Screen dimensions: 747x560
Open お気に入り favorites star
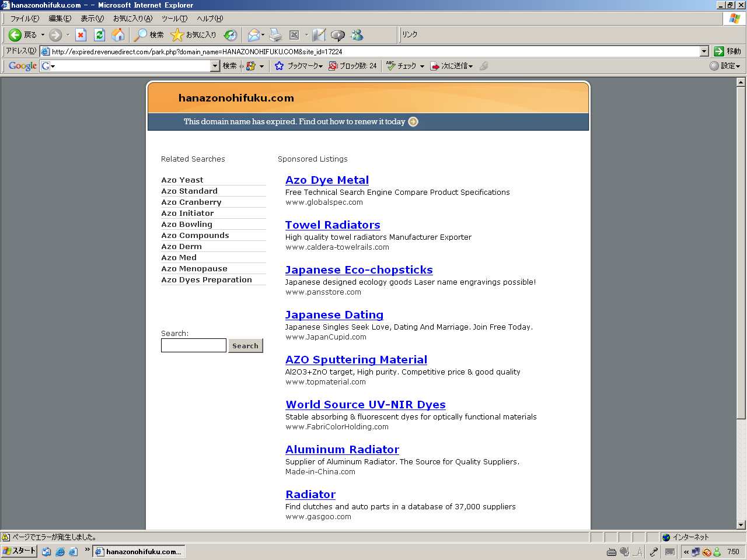(x=193, y=35)
